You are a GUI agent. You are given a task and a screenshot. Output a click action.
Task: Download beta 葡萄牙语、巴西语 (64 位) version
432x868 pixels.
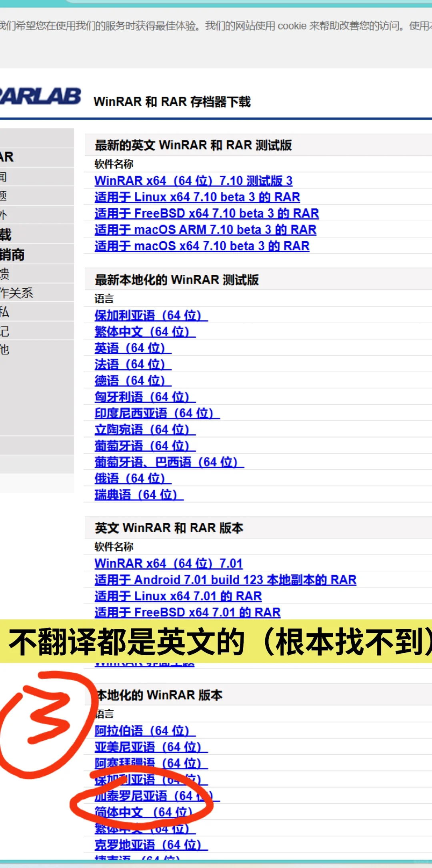tap(169, 462)
